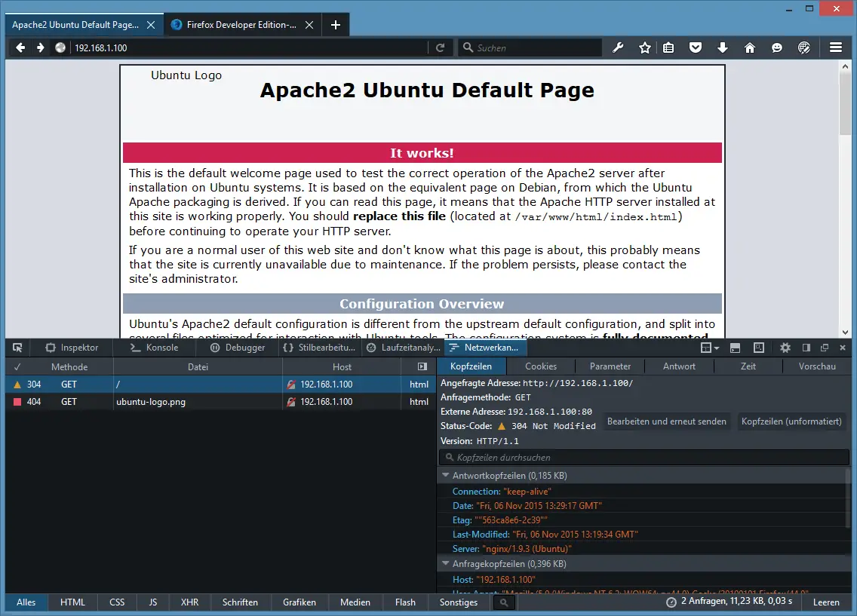The image size is (857, 616).
Task: Hide the network details pane via header icon
Action: tap(422, 366)
